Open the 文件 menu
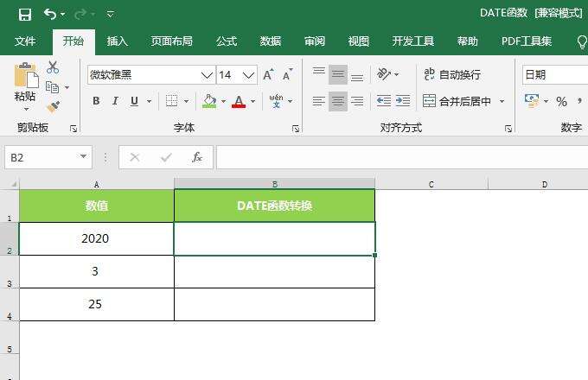Image resolution: width=588 pixels, height=380 pixels. click(25, 41)
